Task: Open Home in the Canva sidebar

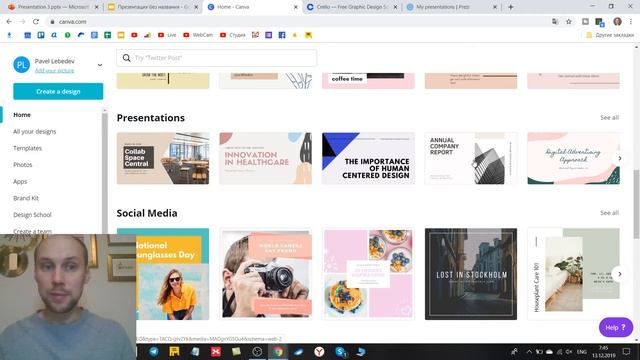Action: (x=22, y=115)
